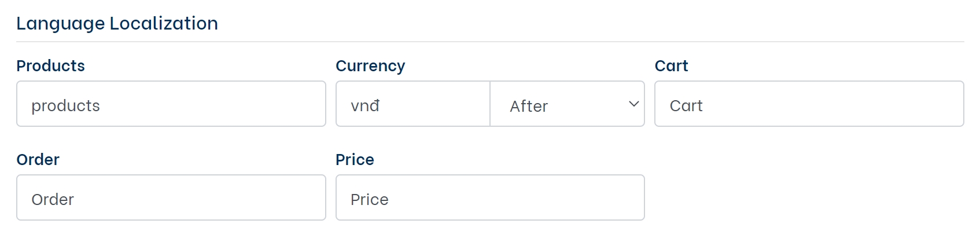Place cursor on the 'products' text value

pos(65,106)
